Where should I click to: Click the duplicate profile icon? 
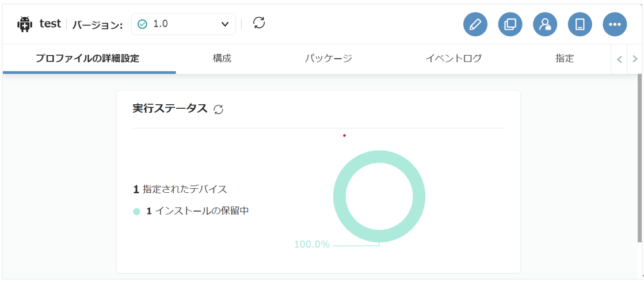510,24
